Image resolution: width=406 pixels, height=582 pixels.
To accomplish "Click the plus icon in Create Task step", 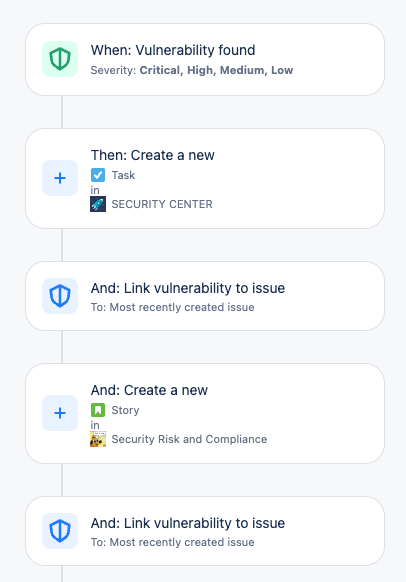I will pos(60,178).
